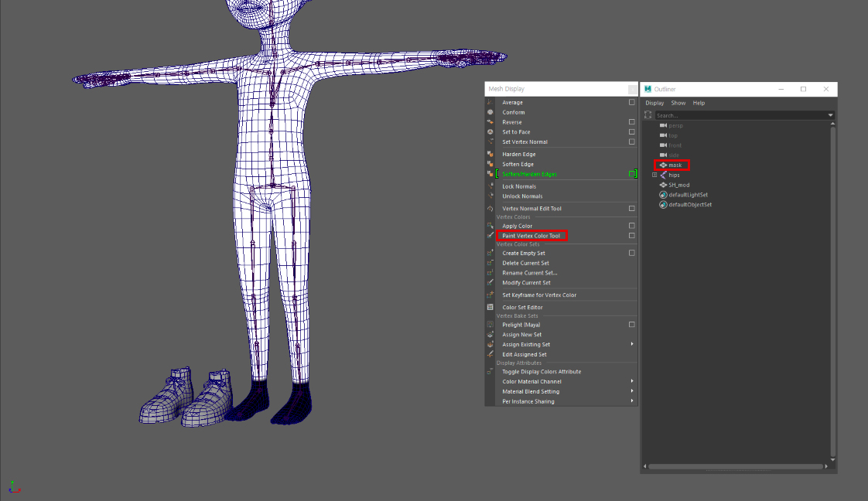Open the Outliner search filter dropdown arrow
The image size is (868, 501).
[831, 115]
